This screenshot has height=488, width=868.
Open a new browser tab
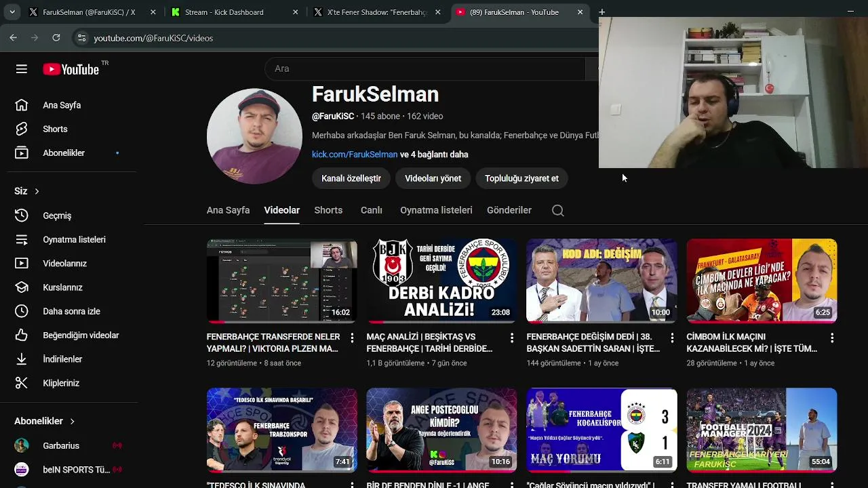(x=601, y=12)
